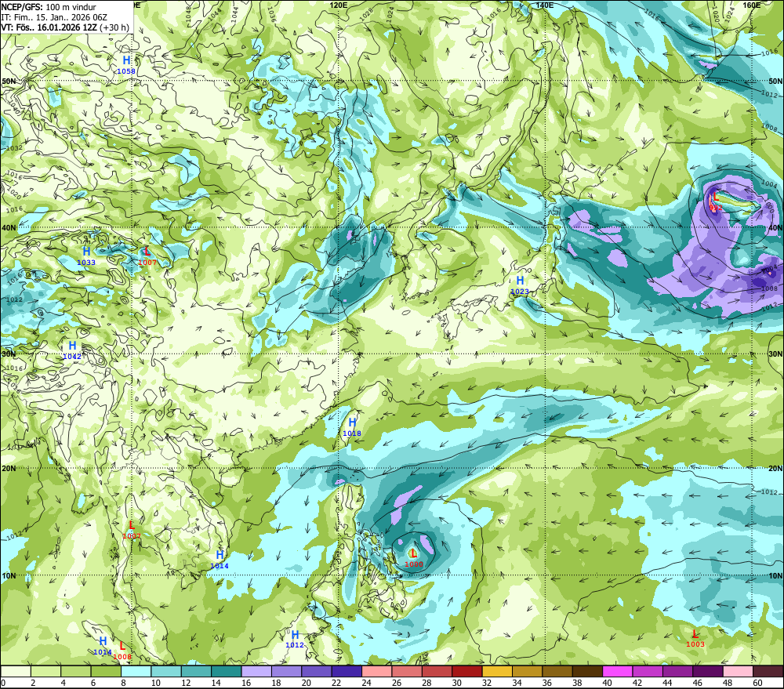Click the 160E longitude label at the top
784x689 pixels.
point(752,5)
